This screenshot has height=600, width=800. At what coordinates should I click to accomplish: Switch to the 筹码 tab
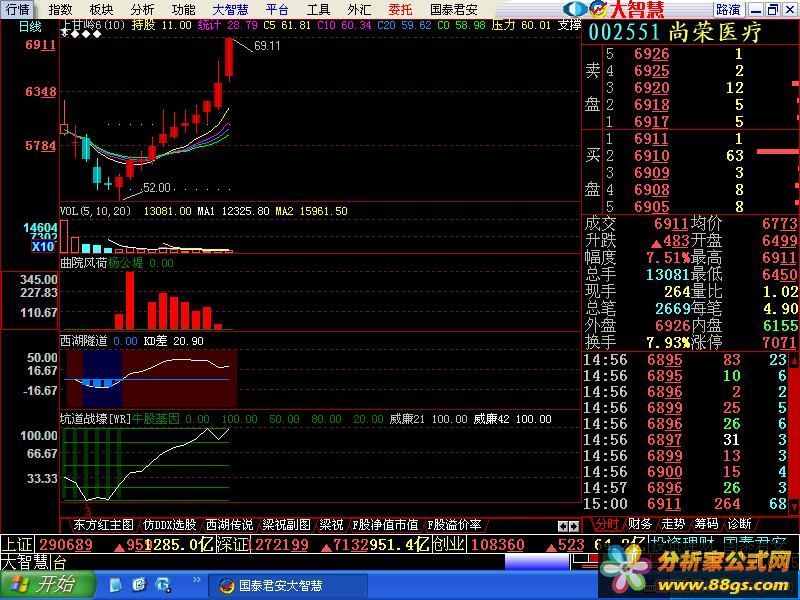pyautogui.click(x=706, y=524)
